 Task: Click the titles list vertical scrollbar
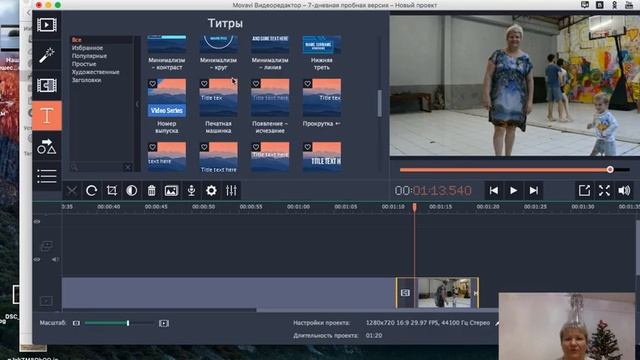[x=380, y=103]
